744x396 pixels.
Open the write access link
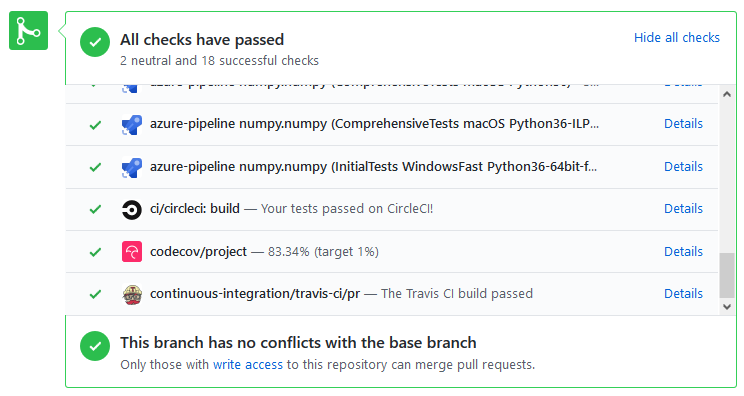248,365
